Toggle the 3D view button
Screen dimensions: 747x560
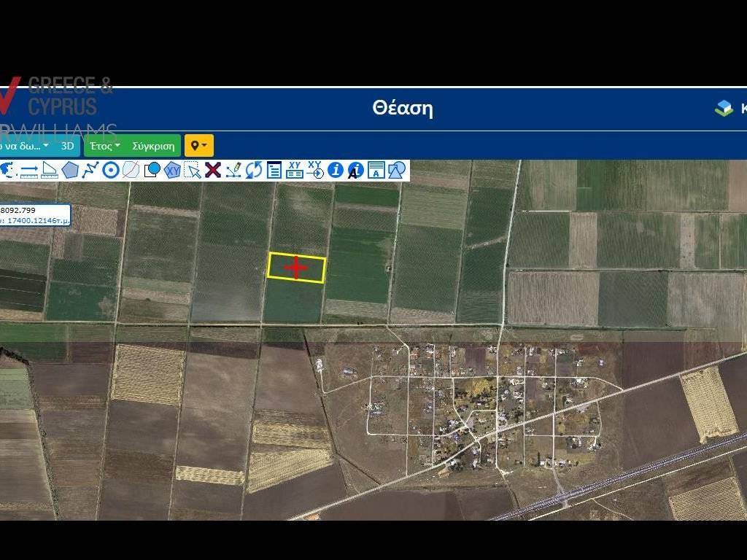pos(67,146)
